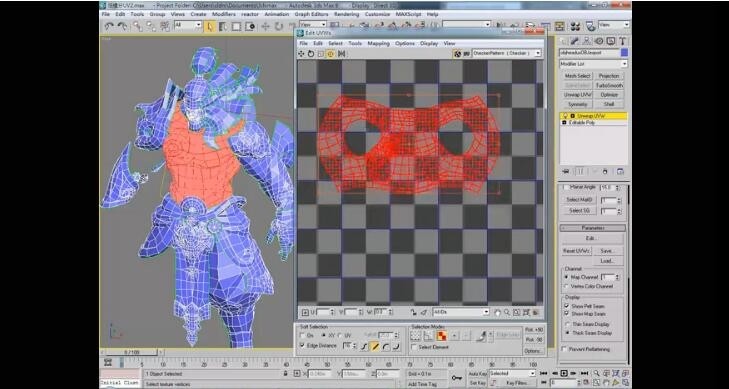
Task: Select Pan hand tool in Edit UVWs
Action: 497,312
